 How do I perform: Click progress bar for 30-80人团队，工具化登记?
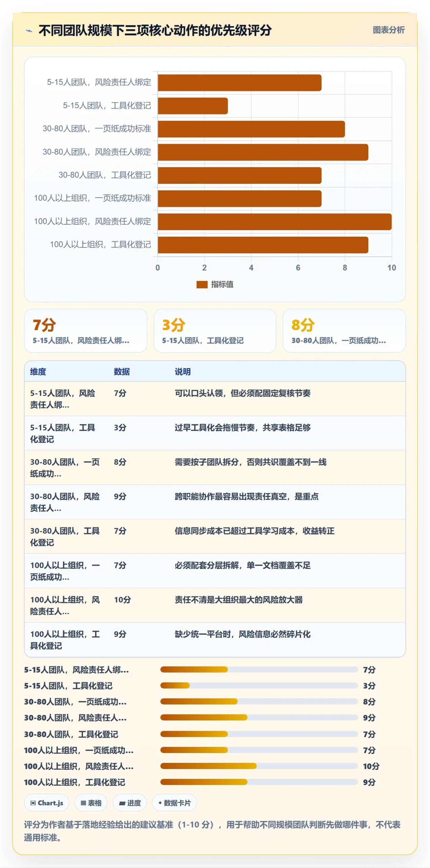pos(259,734)
